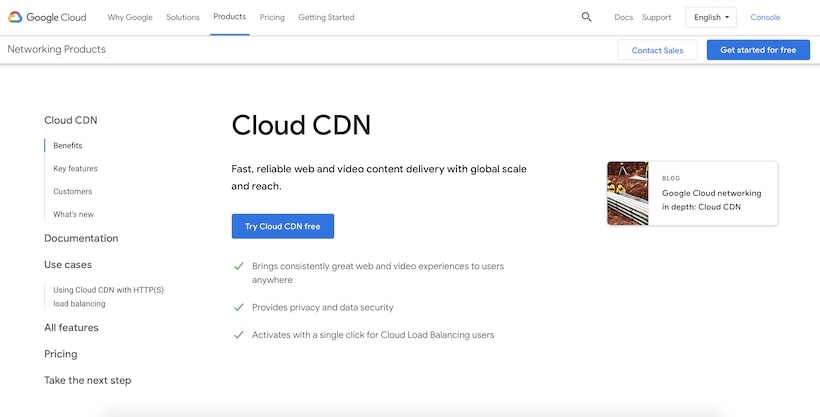Click the checkmark beside great web experiences

[x=239, y=266]
